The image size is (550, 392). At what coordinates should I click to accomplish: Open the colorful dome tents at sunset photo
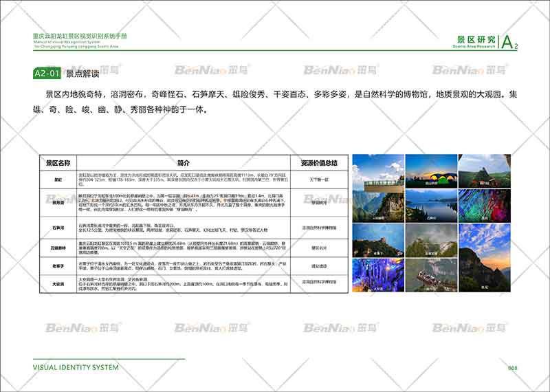click(x=432, y=171)
